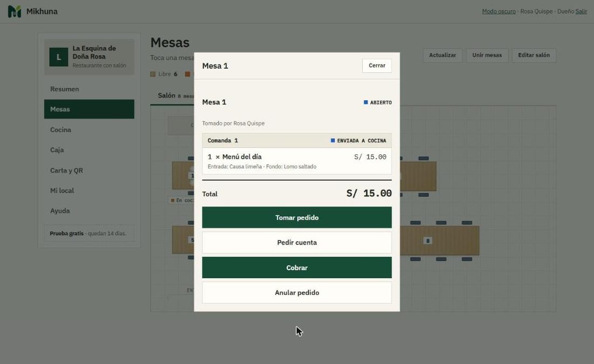The height and width of the screenshot is (364, 594).
Task: Request the bill with Pedir cuenta
Action: pos(296,243)
